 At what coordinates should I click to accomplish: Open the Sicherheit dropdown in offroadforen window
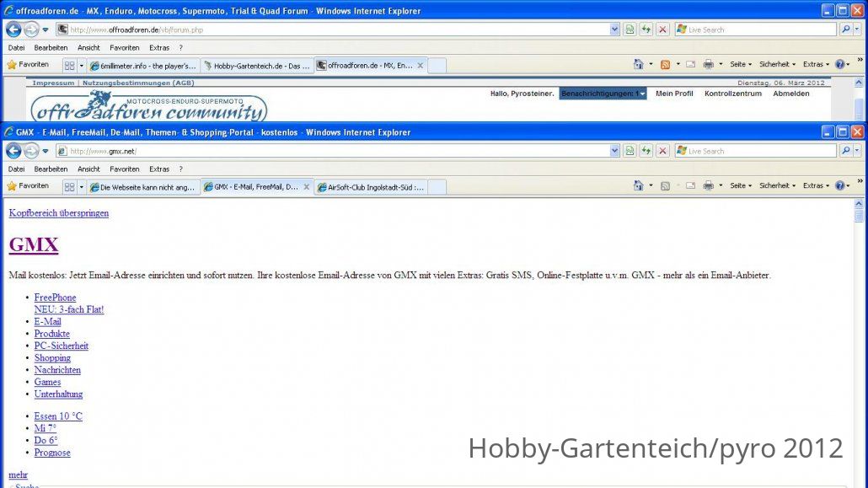click(x=777, y=64)
